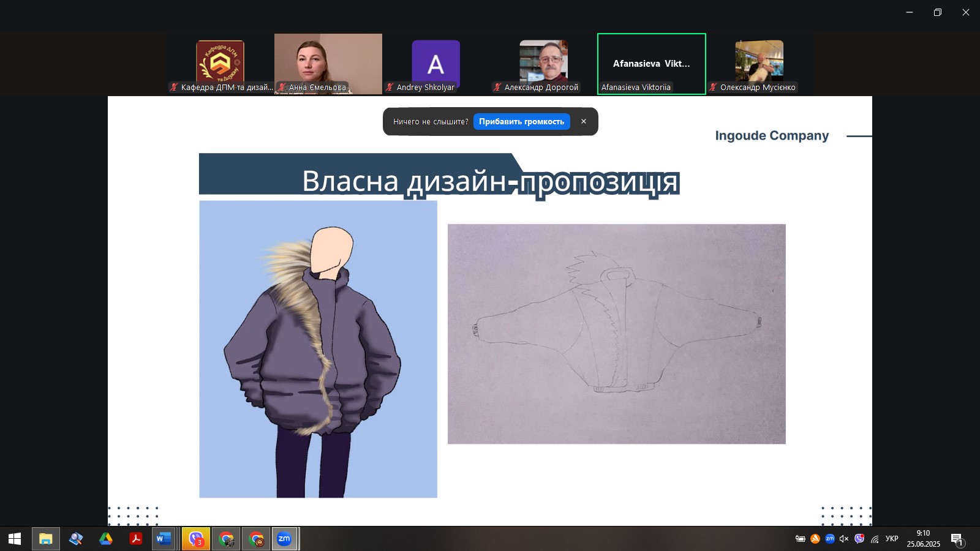This screenshot has width=980, height=551.
Task: Open Google Drive from the taskbar
Action: [107, 539]
